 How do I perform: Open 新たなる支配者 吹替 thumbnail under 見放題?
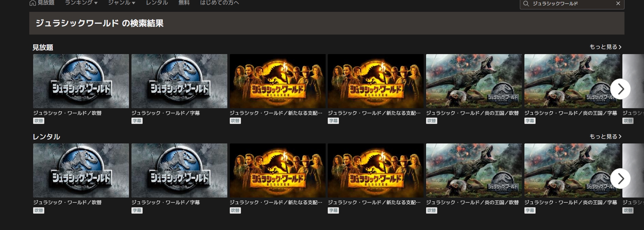278,81
